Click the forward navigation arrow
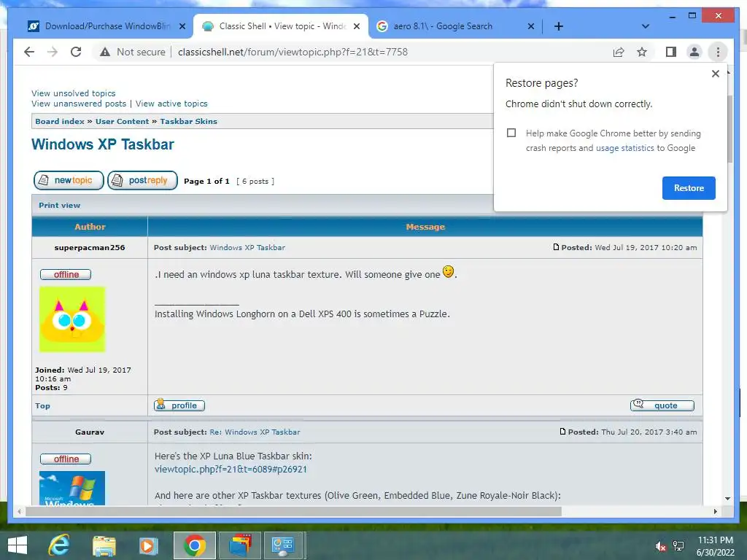747x560 pixels. (53, 52)
